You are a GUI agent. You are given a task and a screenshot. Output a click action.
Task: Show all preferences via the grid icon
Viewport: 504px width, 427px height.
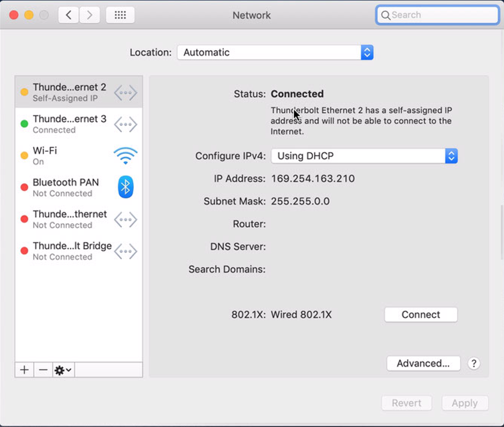point(120,15)
